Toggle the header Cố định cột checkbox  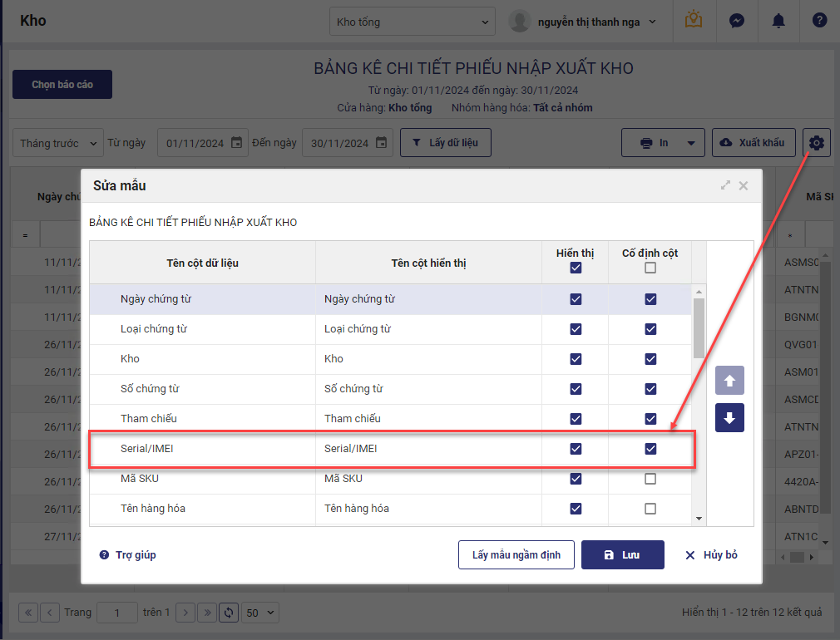click(x=650, y=268)
